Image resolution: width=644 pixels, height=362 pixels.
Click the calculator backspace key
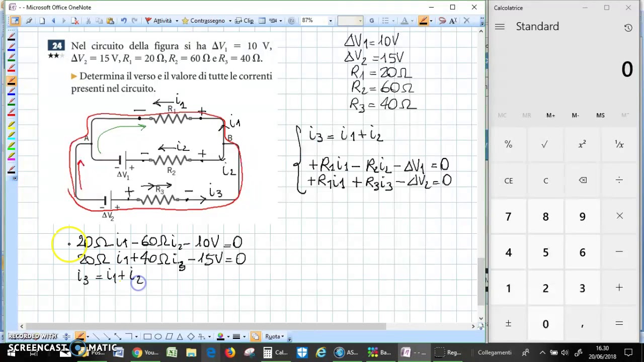(583, 180)
